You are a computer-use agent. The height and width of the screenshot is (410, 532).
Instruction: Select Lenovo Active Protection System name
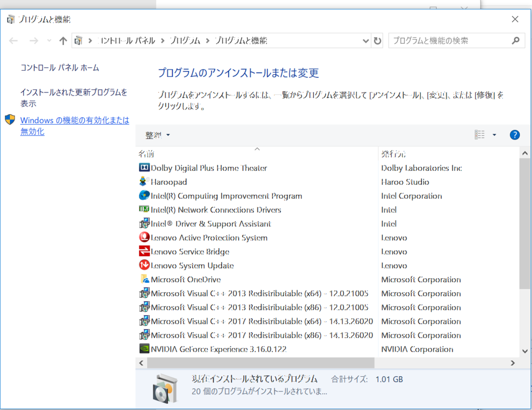tap(209, 238)
